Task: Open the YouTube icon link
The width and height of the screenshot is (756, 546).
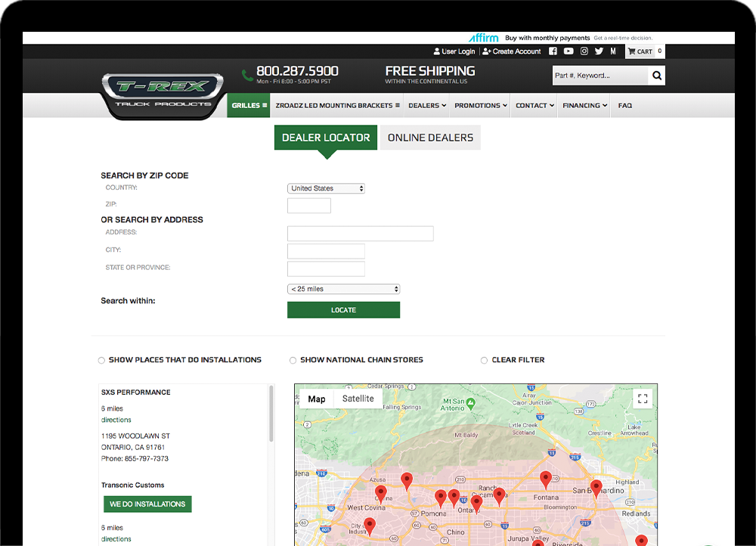Action: point(569,51)
